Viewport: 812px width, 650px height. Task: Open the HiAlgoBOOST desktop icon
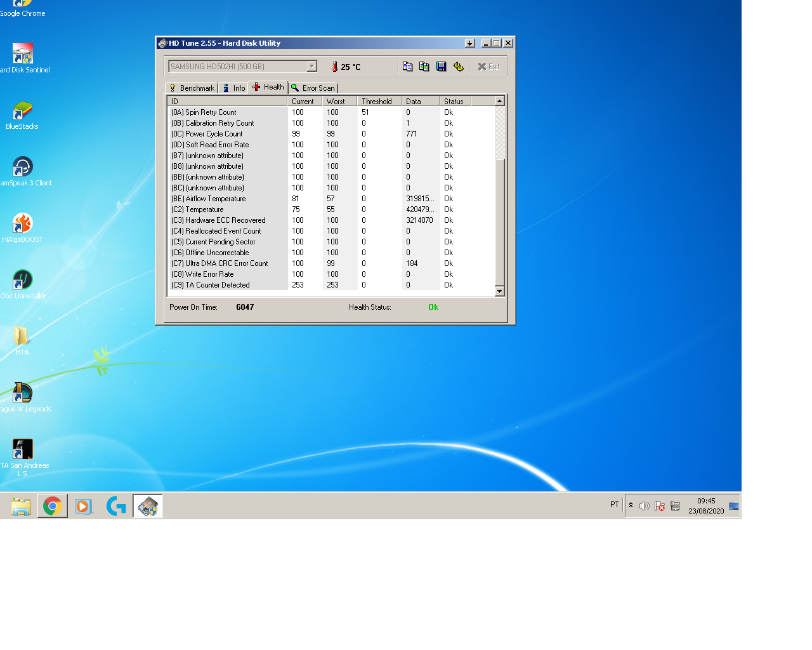point(22,228)
